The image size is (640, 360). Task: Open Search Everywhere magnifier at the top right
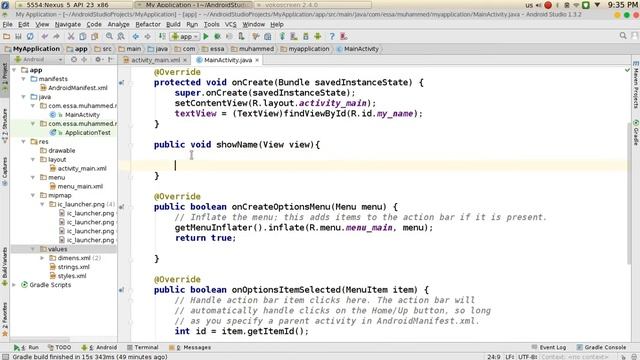point(623,36)
